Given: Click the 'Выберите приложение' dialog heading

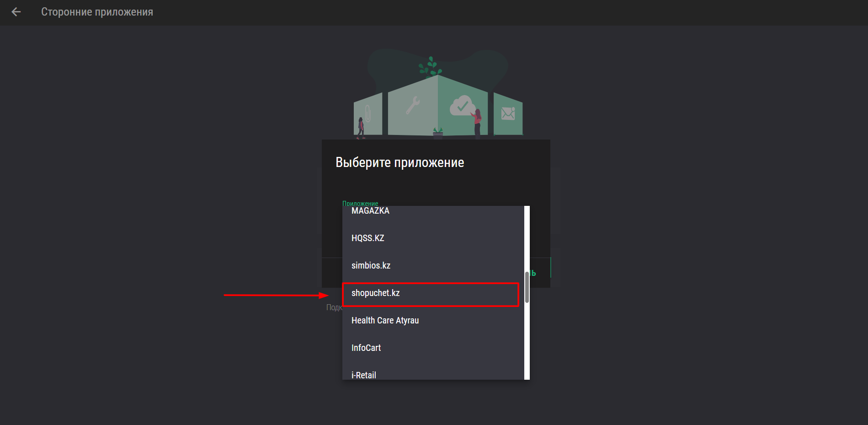Looking at the screenshot, I should tap(399, 162).
